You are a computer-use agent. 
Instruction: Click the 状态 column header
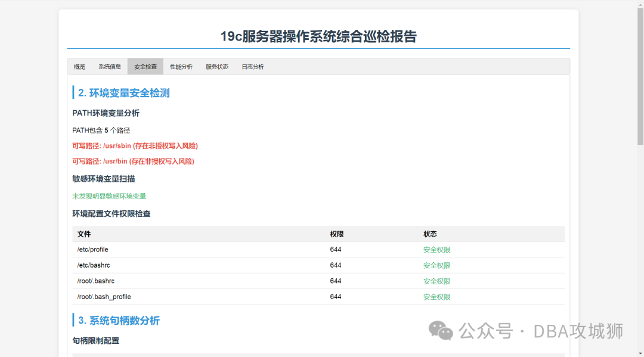430,234
